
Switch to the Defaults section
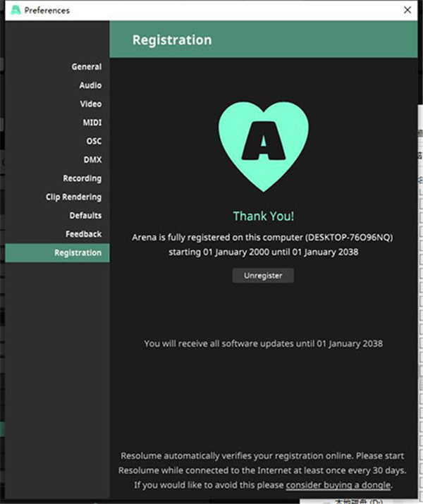[x=85, y=216]
